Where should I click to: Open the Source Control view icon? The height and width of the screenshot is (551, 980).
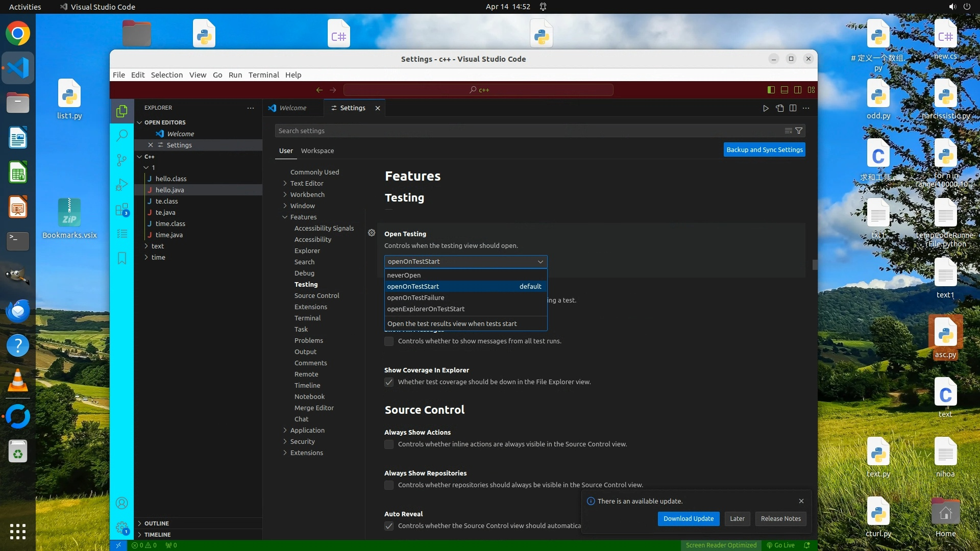[121, 160]
